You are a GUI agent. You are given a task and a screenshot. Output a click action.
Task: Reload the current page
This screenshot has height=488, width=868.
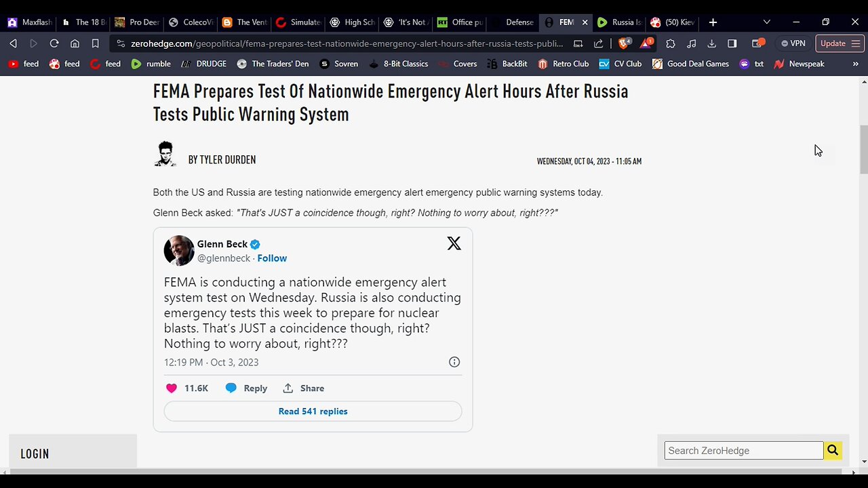point(54,43)
